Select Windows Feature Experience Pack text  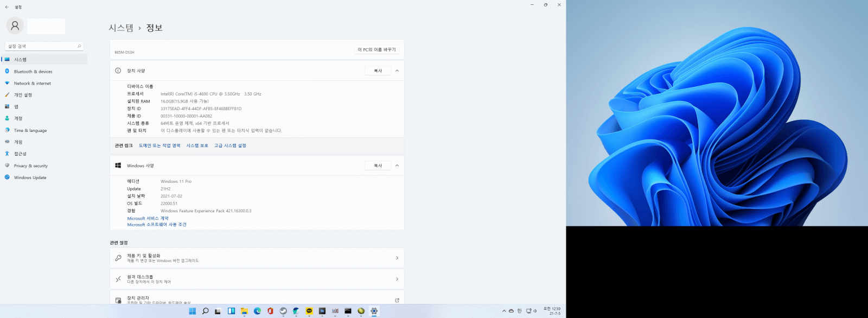206,211
